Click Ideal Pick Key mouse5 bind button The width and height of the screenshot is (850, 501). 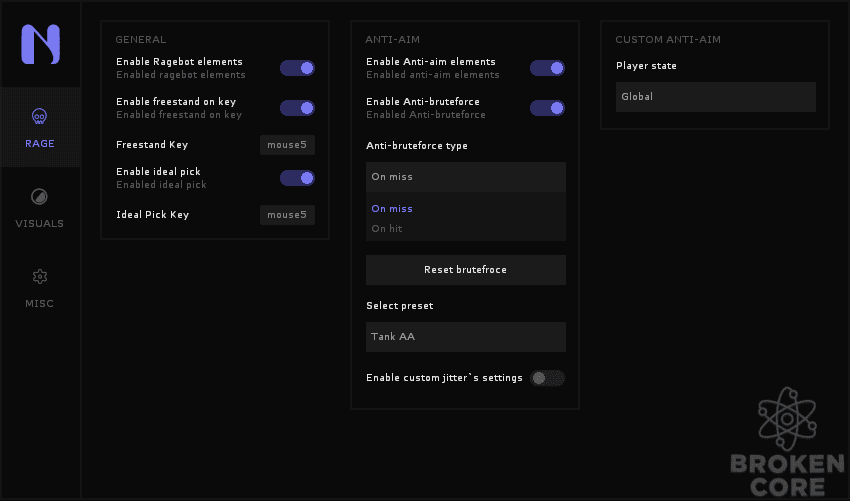pyautogui.click(x=287, y=215)
